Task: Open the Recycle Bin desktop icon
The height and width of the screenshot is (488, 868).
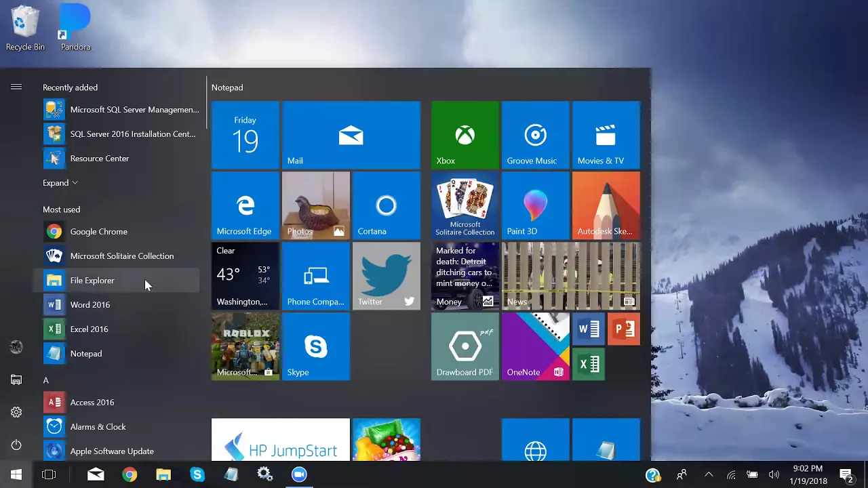Action: pos(25,28)
